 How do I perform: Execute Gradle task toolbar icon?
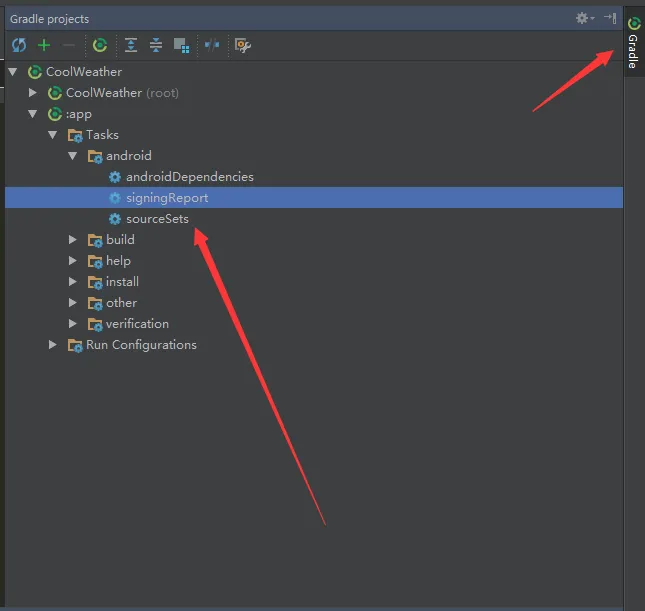[100, 45]
